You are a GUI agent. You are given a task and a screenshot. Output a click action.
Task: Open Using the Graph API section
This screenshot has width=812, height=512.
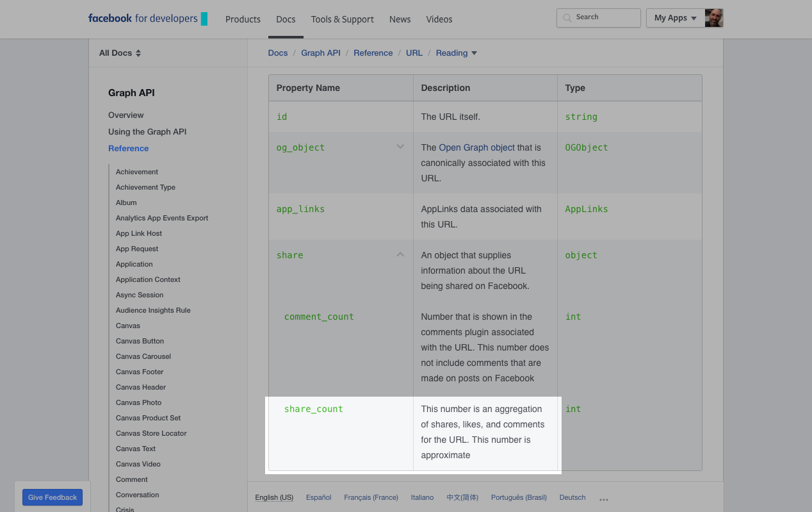147,132
